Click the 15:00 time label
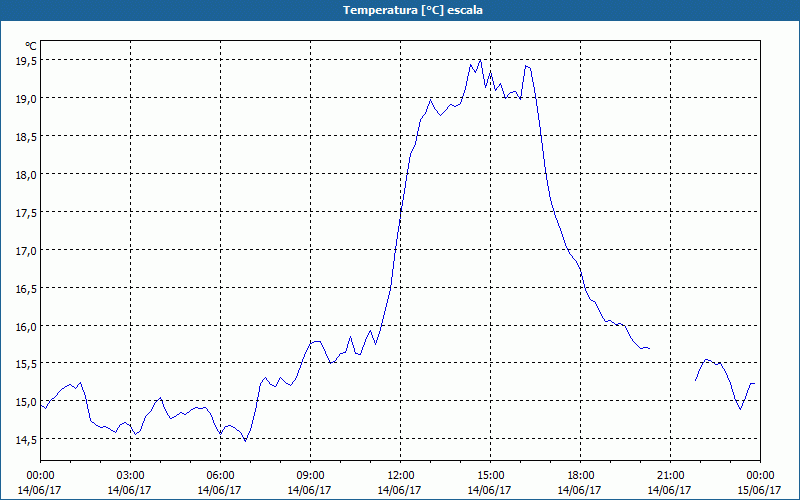Viewport: 800px width, 500px height. tap(490, 476)
